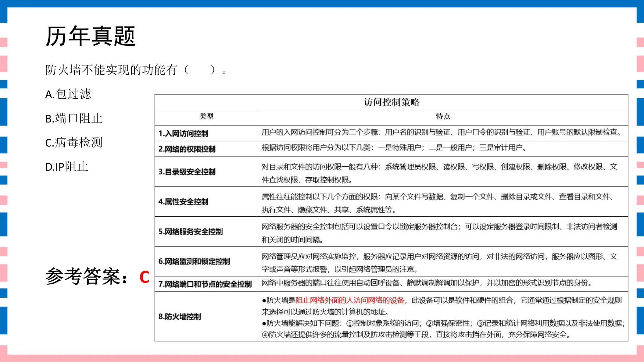Select the row label 3.目录级安全控制
The width and height of the screenshot is (644, 362).
pyautogui.click(x=187, y=172)
